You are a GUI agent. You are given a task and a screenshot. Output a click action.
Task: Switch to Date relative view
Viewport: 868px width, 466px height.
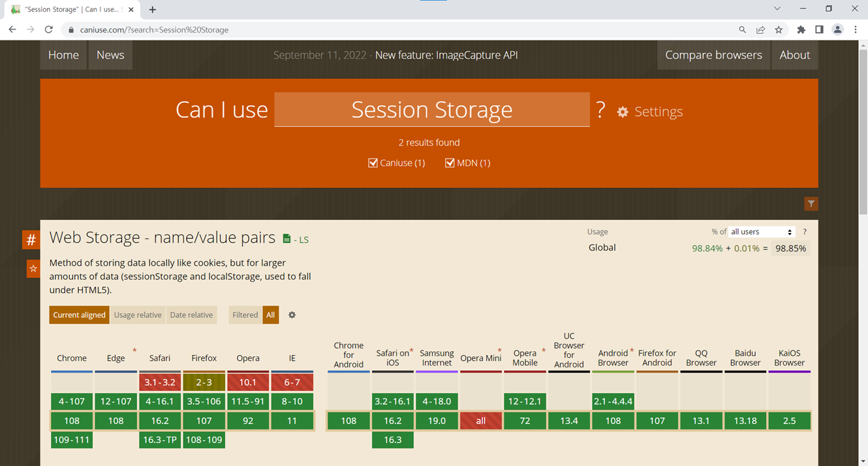pyautogui.click(x=191, y=315)
